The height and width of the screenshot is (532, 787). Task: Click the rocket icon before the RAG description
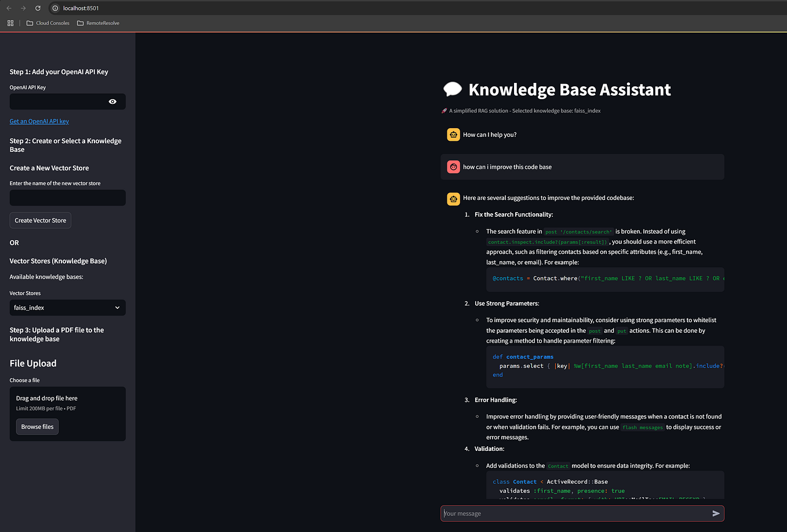443,110
